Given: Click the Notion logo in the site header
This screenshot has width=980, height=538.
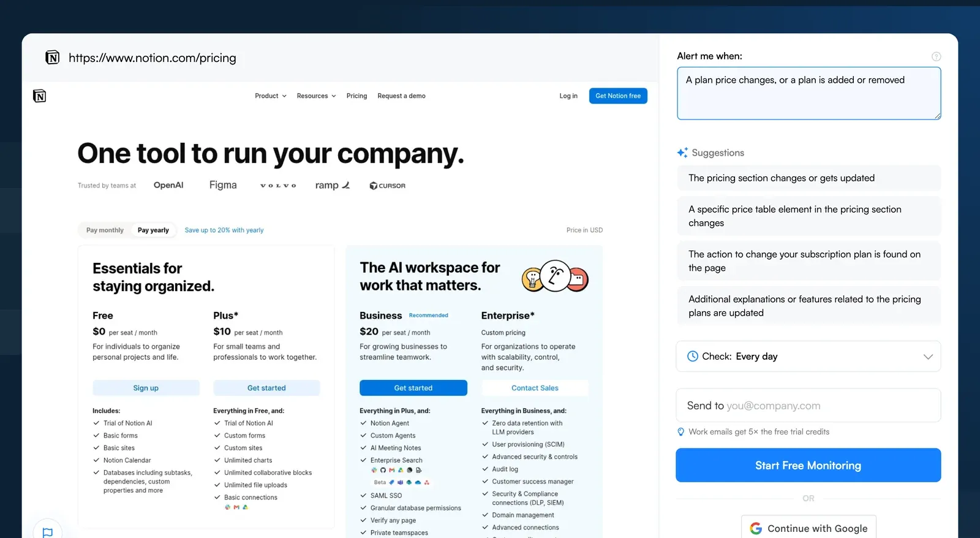Looking at the screenshot, I should pos(40,96).
